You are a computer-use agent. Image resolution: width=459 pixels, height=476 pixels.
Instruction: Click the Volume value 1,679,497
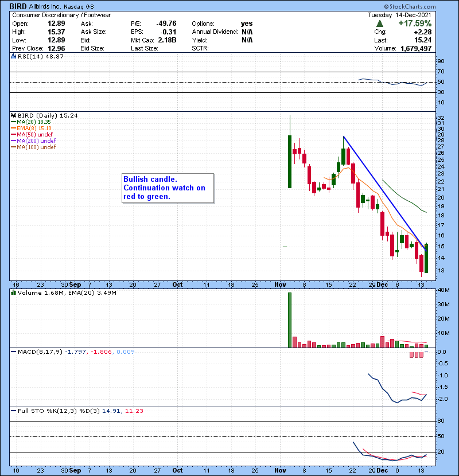[x=416, y=48]
